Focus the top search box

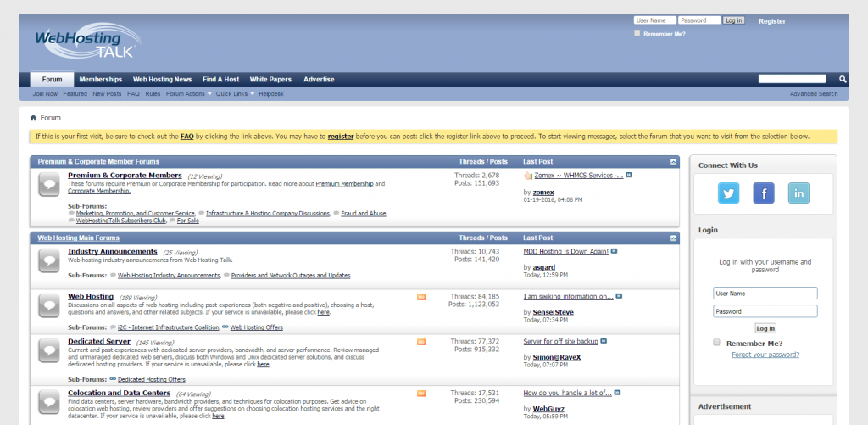pos(792,79)
